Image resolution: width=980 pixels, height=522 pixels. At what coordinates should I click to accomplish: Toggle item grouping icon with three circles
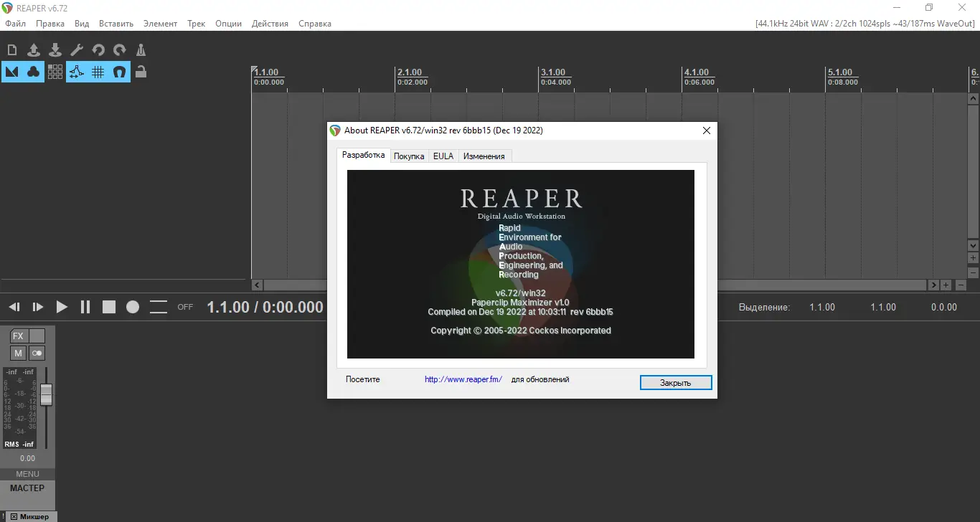(34, 72)
